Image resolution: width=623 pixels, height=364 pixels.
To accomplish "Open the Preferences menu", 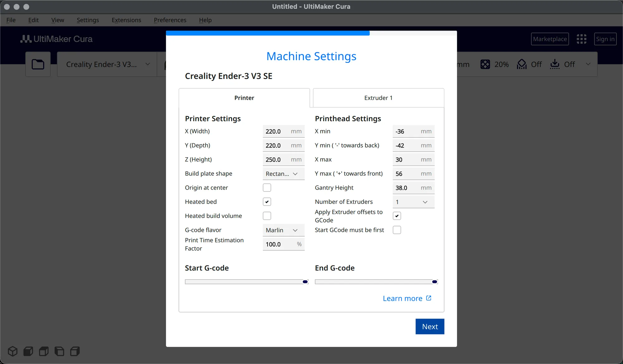I will tap(170, 20).
